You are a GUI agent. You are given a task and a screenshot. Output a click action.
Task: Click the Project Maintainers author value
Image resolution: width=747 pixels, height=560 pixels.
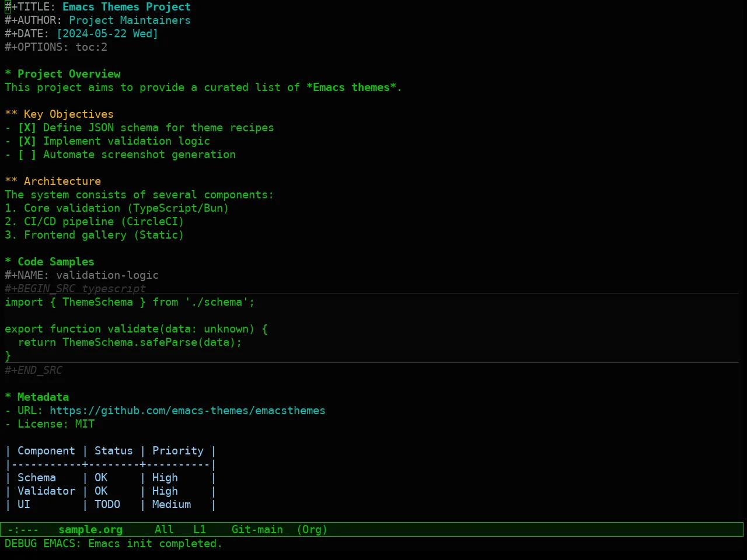tap(130, 20)
